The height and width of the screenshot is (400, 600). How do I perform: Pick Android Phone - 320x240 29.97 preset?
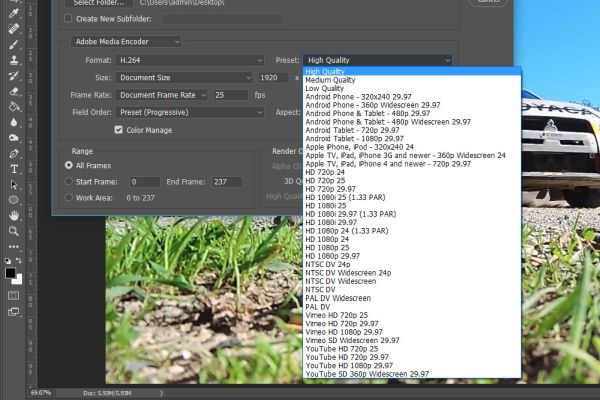(412, 97)
